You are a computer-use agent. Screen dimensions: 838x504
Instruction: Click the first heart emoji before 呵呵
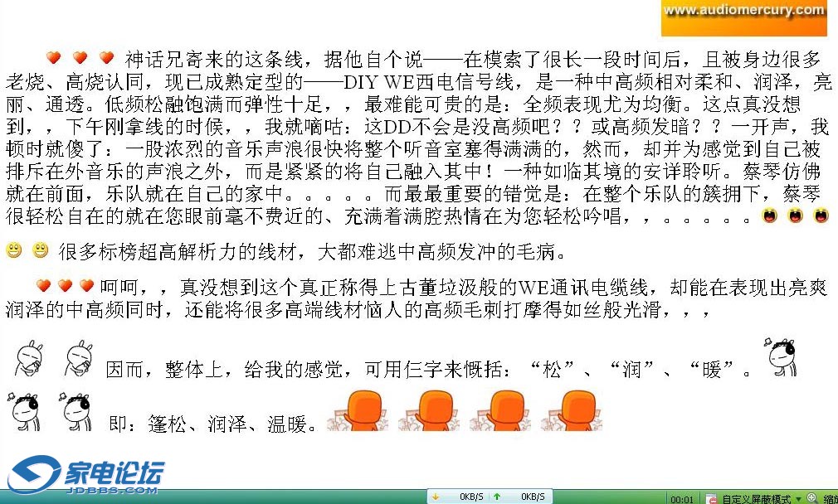[x=44, y=286]
